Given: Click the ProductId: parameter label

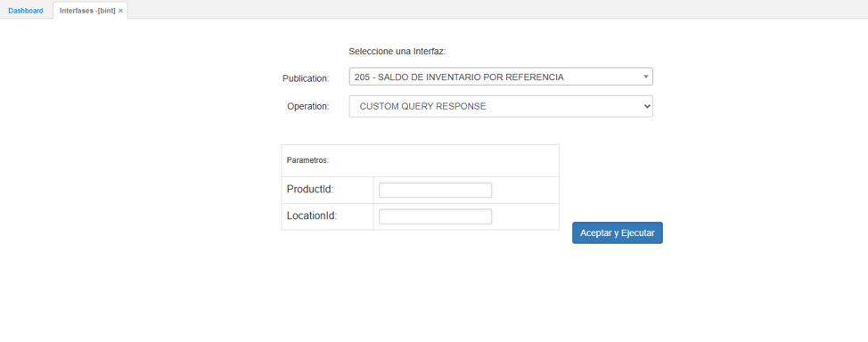Looking at the screenshot, I should 310,190.
